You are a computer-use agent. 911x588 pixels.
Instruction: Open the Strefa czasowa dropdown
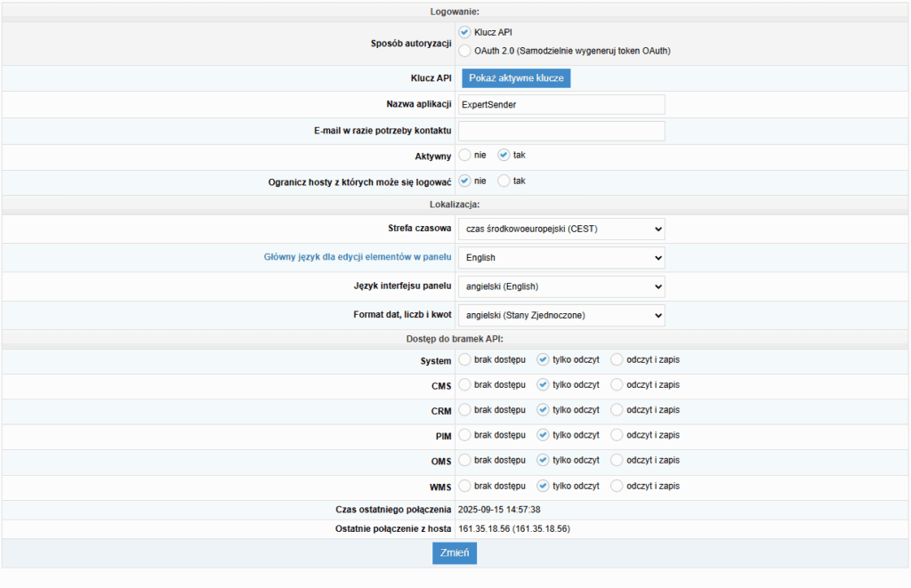(x=561, y=229)
